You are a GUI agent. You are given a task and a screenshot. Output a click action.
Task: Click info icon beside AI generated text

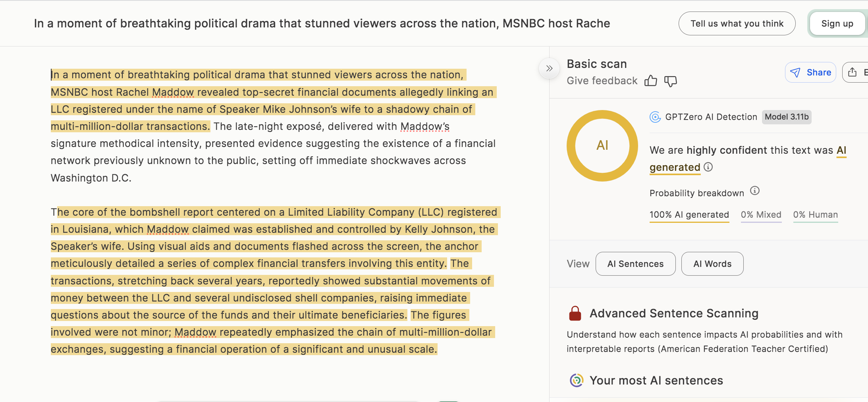coord(708,167)
